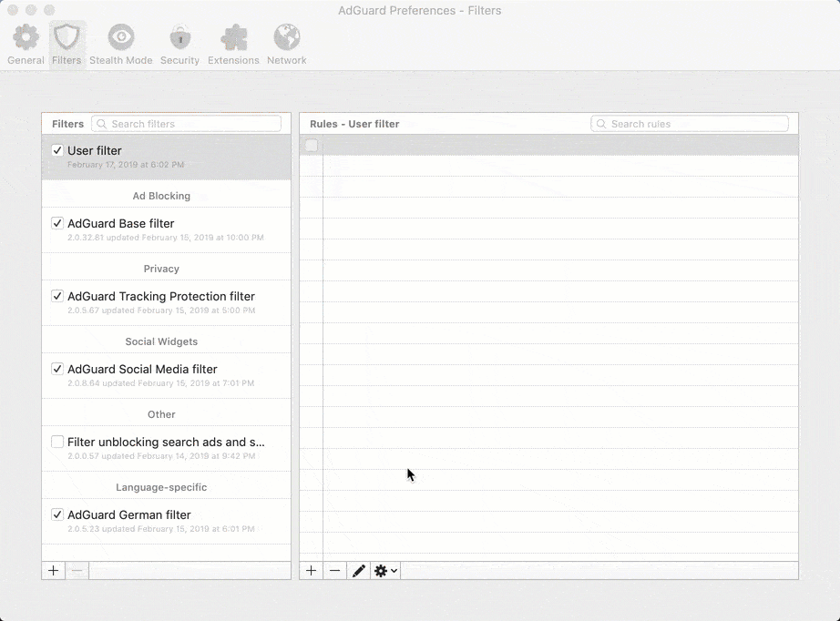Viewport: 840px width, 621px height.
Task: Open the Extensions puzzle icon
Action: [x=233, y=37]
